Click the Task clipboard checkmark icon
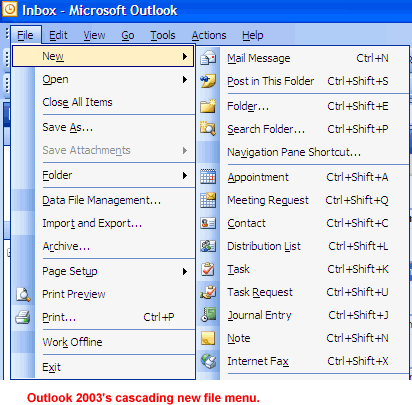 tap(208, 269)
